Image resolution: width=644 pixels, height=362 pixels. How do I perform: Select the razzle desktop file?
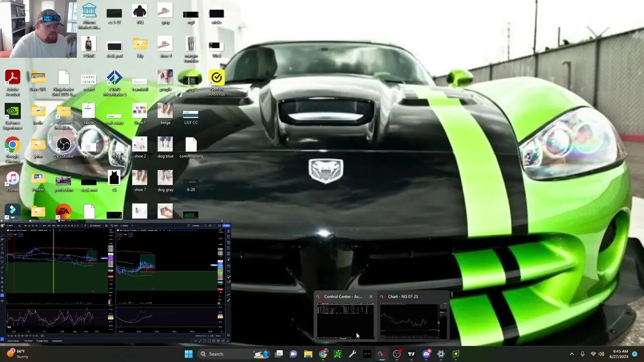click(89, 115)
